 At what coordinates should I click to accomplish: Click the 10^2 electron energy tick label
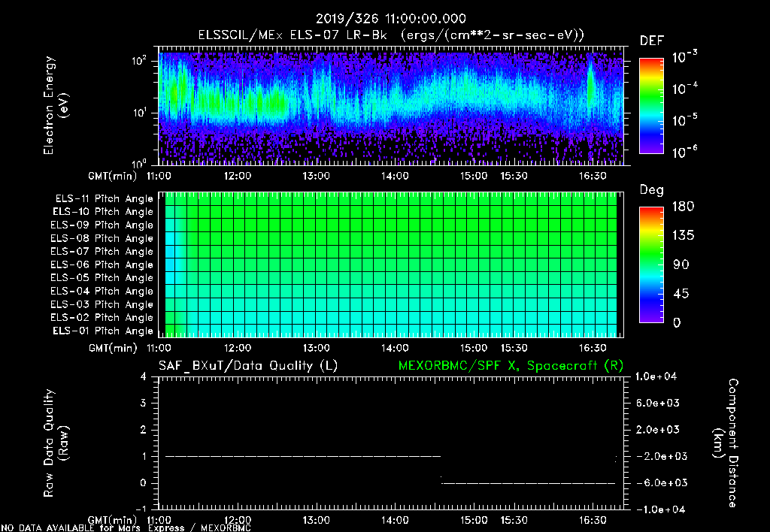(x=140, y=61)
